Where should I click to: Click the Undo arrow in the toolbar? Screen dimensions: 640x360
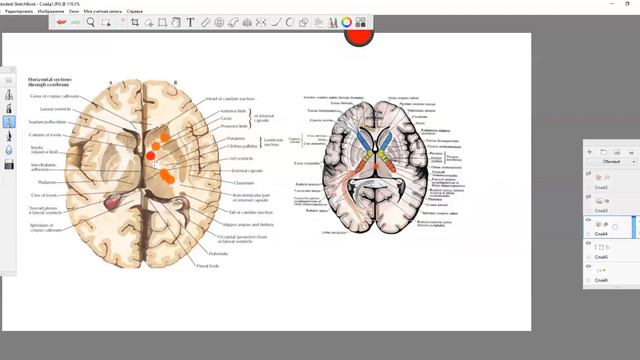point(61,22)
